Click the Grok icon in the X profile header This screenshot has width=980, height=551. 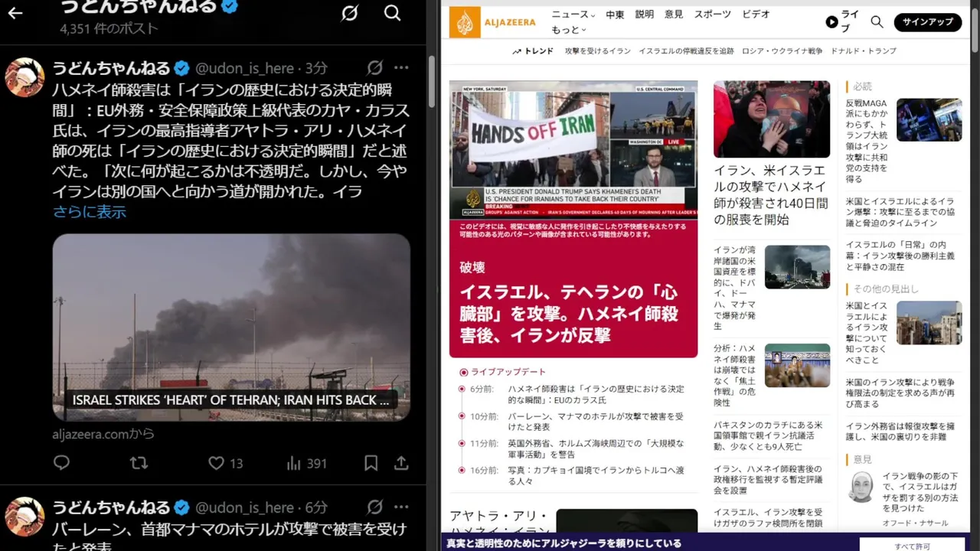click(350, 12)
